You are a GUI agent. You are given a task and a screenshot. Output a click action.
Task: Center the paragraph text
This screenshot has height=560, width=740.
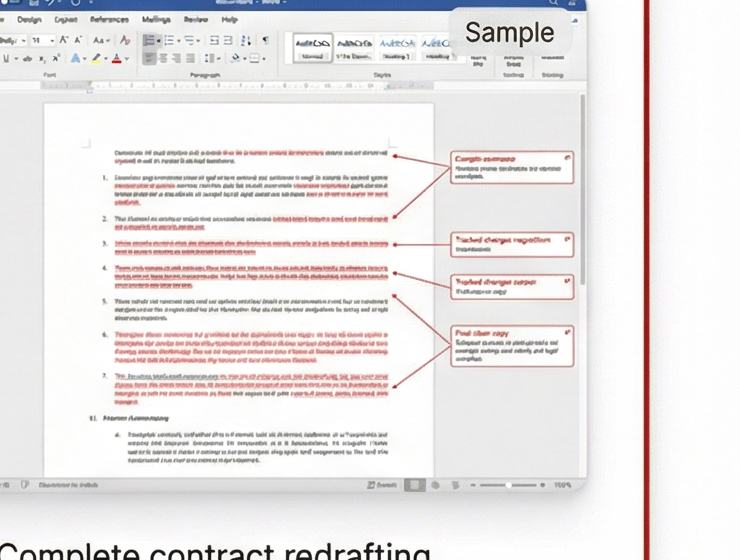[x=163, y=58]
